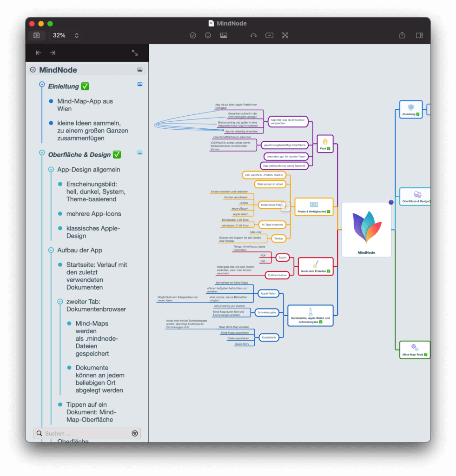Viewport: 456px width, 476px height.
Task: Click the Export node in the mind map
Action: pyautogui.click(x=283, y=257)
